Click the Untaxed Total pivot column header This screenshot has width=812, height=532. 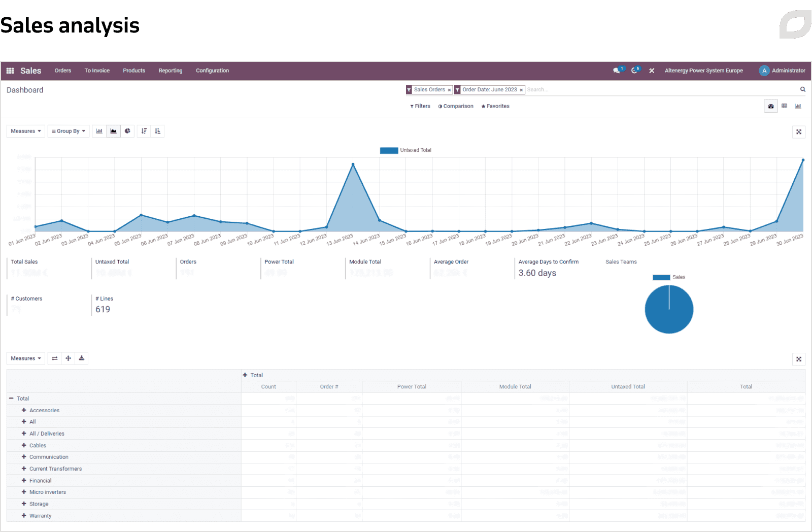coord(628,387)
